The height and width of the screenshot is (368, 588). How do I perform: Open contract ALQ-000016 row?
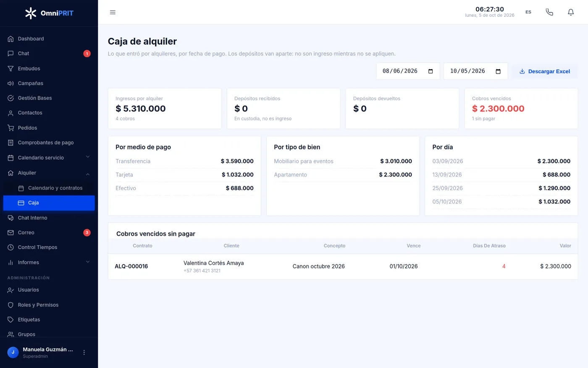tap(343, 266)
